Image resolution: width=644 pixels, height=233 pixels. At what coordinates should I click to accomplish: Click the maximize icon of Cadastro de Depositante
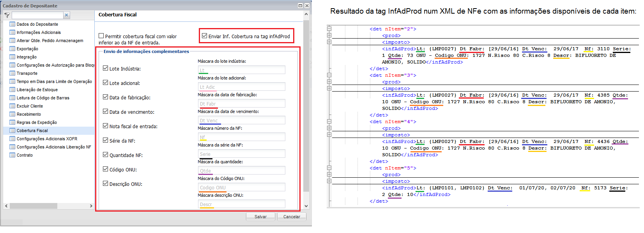pos(300,5)
